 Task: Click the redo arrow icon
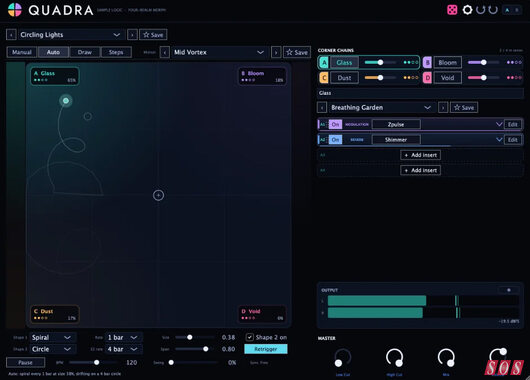click(x=493, y=10)
